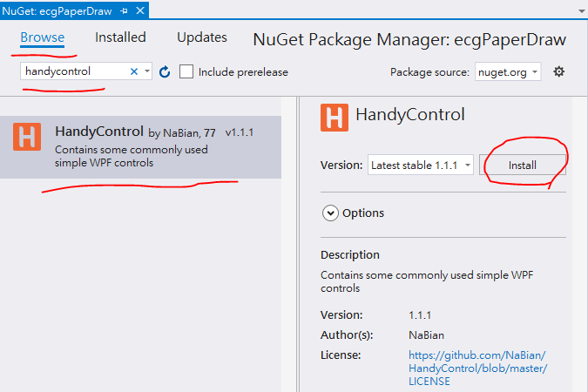588x392 pixels.
Task: Open the Version Latest stable 1.1.1 dropdown
Action: coord(421,165)
